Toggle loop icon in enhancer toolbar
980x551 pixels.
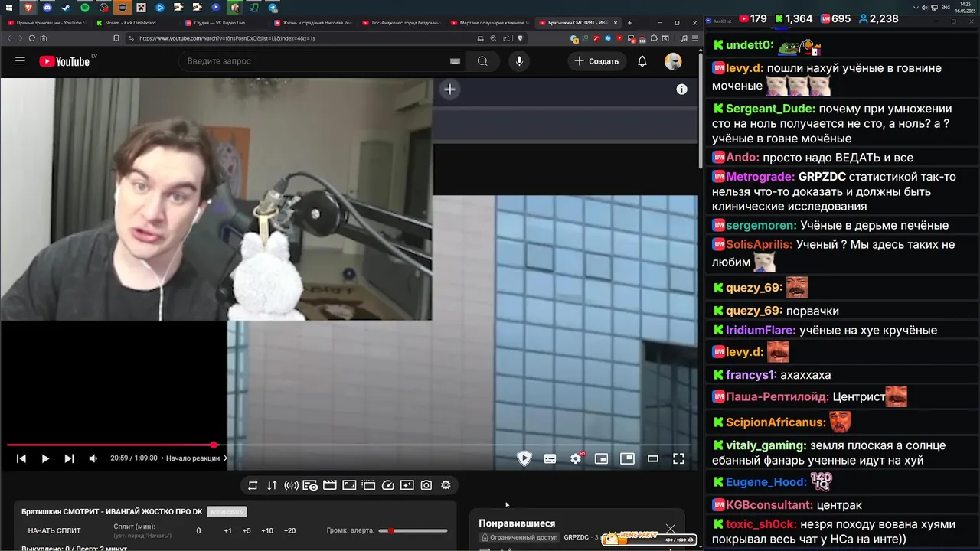pos(253,485)
